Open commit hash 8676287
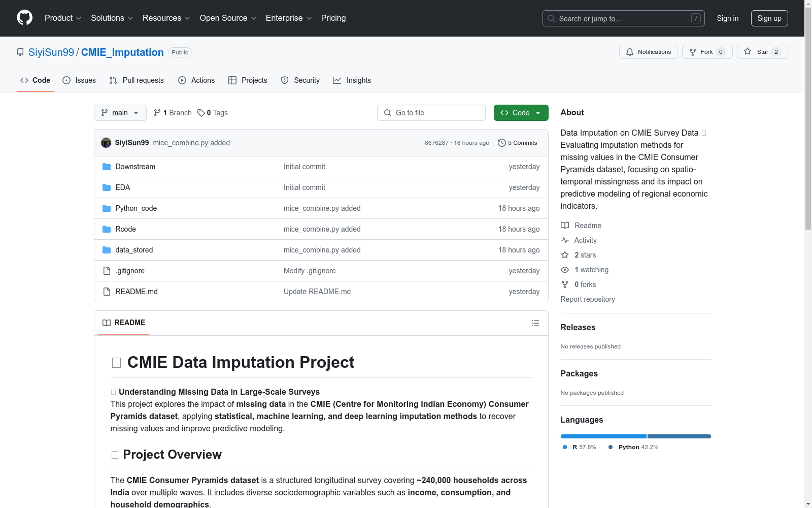 point(437,143)
